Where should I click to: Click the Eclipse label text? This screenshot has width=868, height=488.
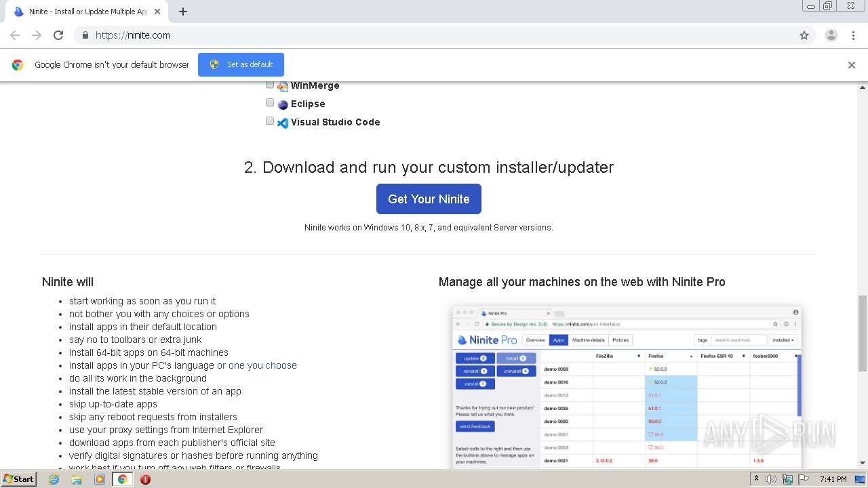[x=308, y=104]
